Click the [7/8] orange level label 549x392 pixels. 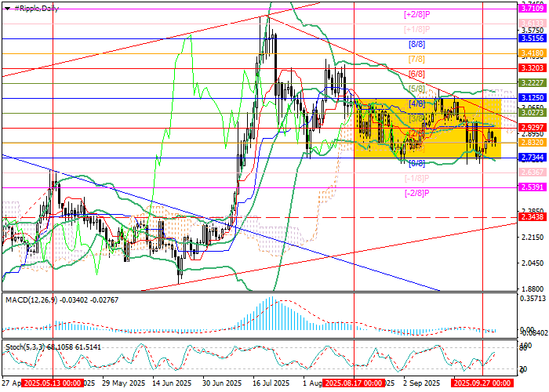pyautogui.click(x=416, y=59)
